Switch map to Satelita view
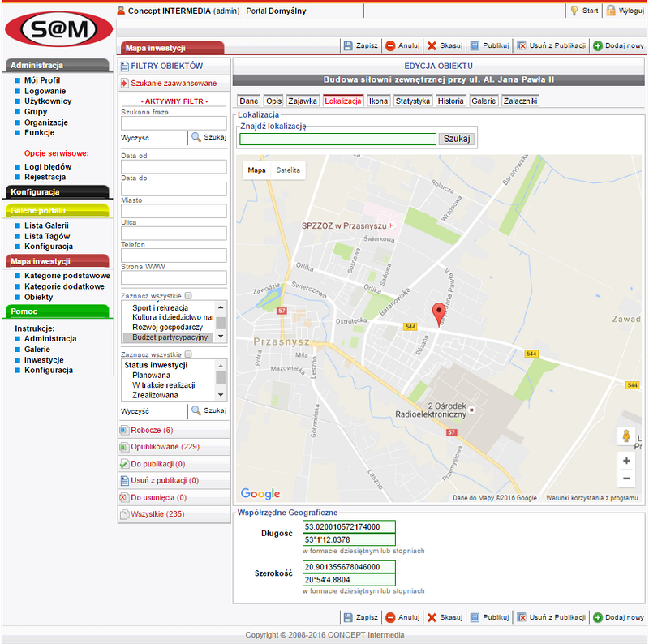This screenshot has width=649, height=644. (288, 170)
